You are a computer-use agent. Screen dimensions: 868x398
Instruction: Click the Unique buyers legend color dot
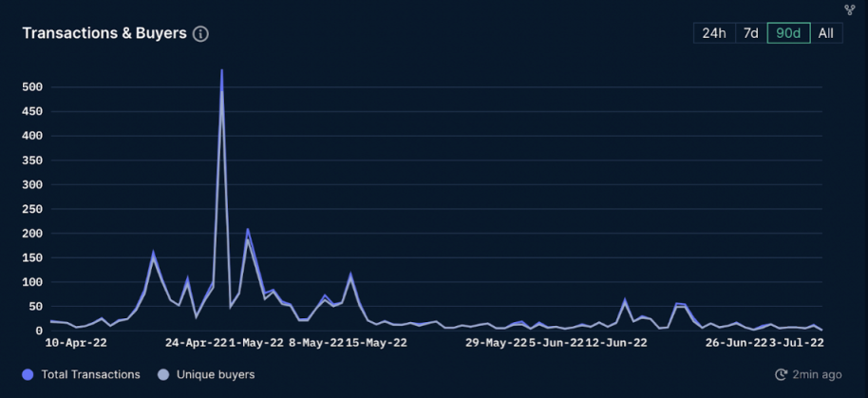click(163, 375)
